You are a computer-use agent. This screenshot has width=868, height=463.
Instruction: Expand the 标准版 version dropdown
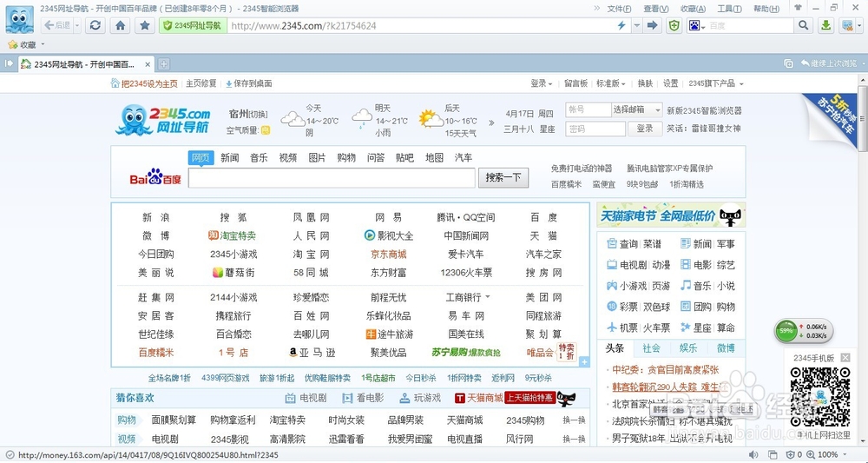[610, 83]
